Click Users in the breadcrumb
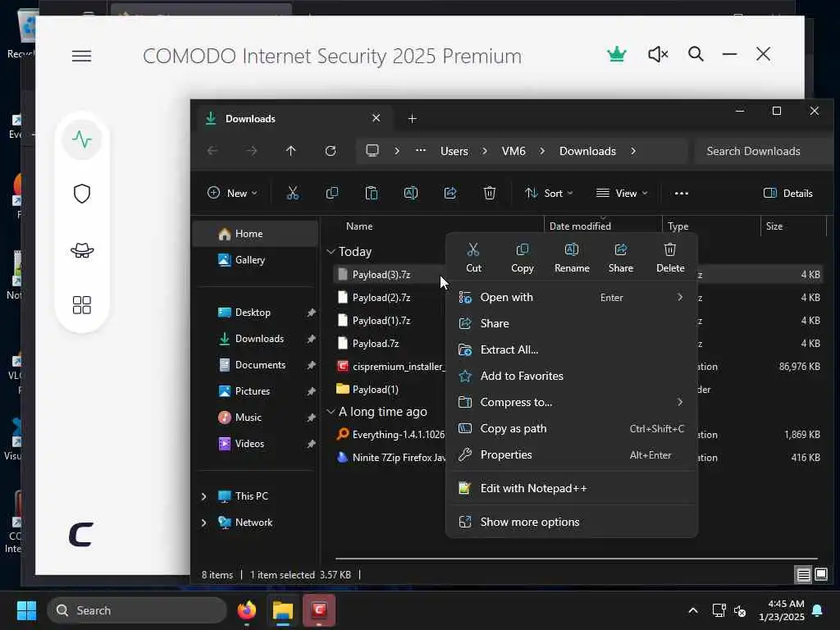Viewport: 840px width, 630px height. pyautogui.click(x=454, y=151)
